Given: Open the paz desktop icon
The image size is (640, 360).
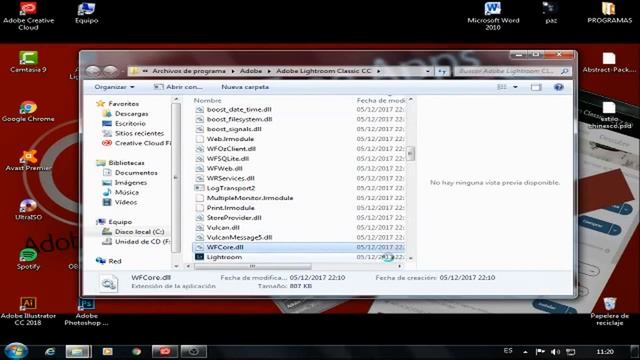Looking at the screenshot, I should click(x=551, y=13).
